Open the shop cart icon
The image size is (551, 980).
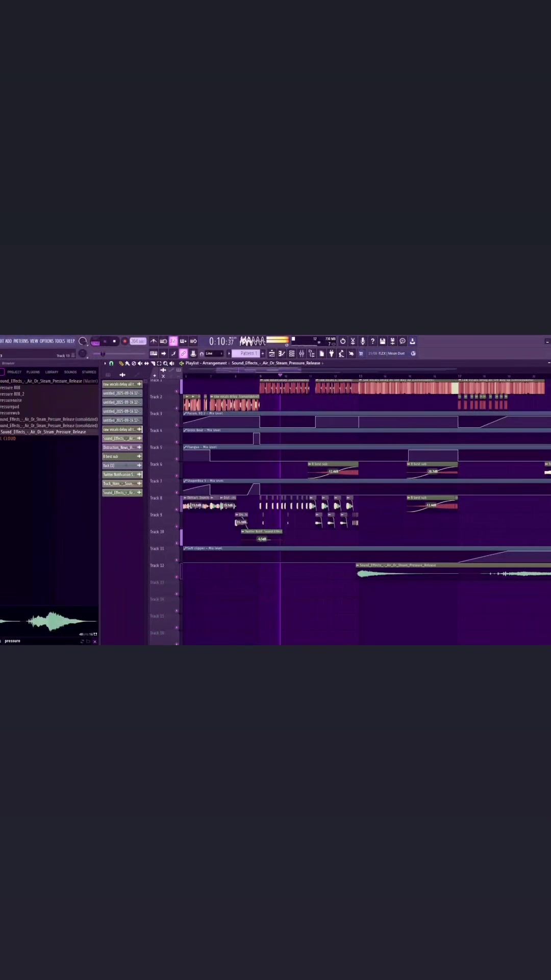361,353
